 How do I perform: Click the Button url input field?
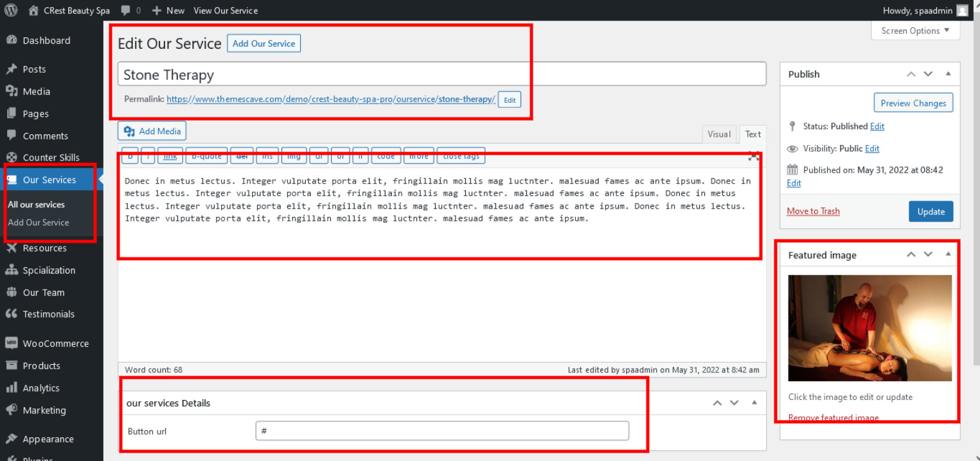[x=442, y=431]
